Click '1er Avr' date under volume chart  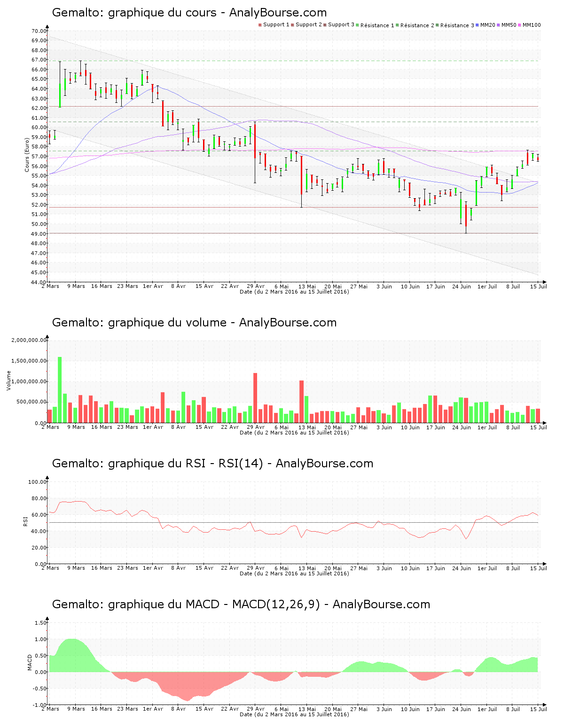[x=153, y=427]
